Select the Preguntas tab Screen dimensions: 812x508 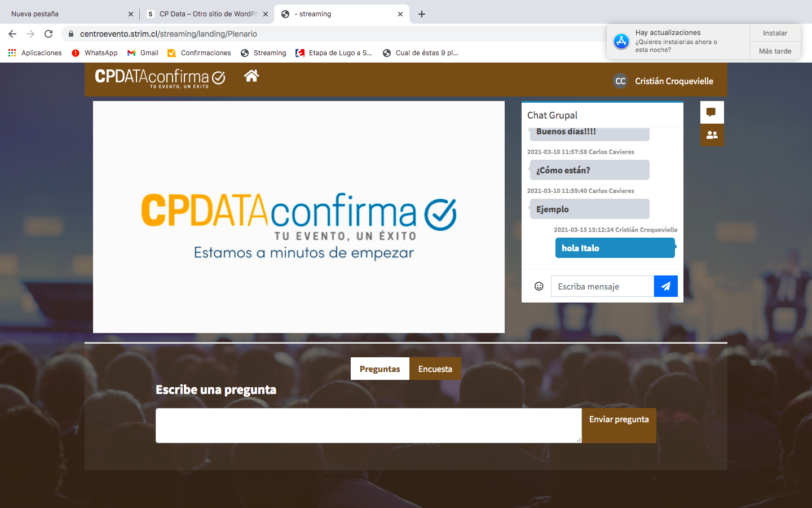tap(380, 369)
